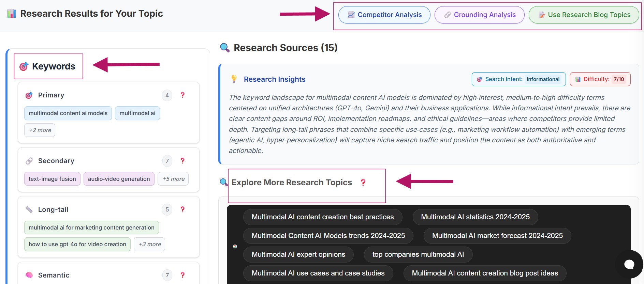Pick 'Multimodal AI expert opinions' suggestion
This screenshot has width=644, height=284.
(x=298, y=254)
